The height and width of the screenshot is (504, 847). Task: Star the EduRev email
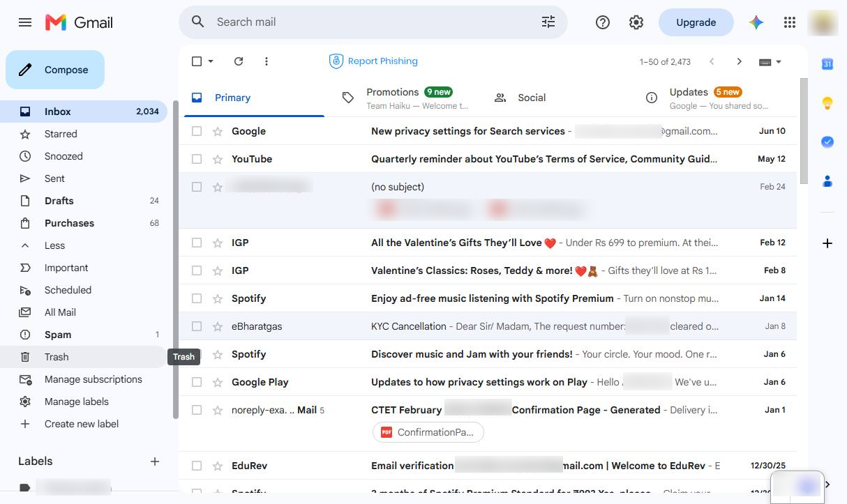pos(218,466)
